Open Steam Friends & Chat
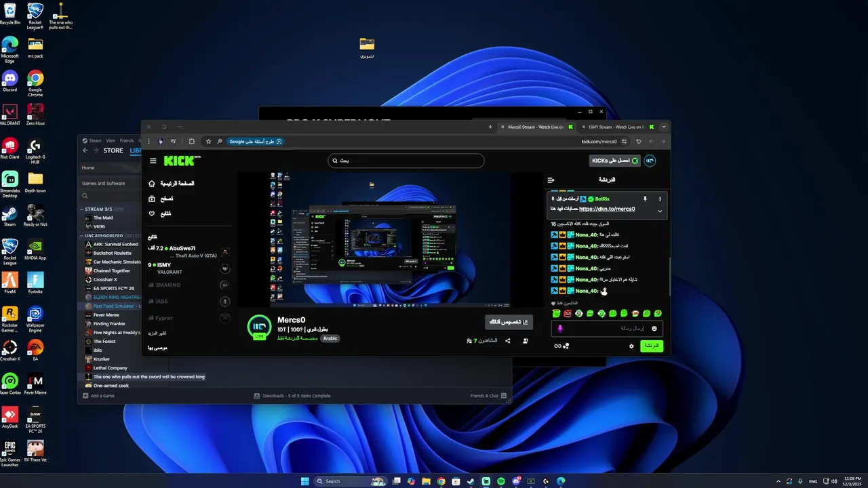This screenshot has width=868, height=488. point(488,396)
